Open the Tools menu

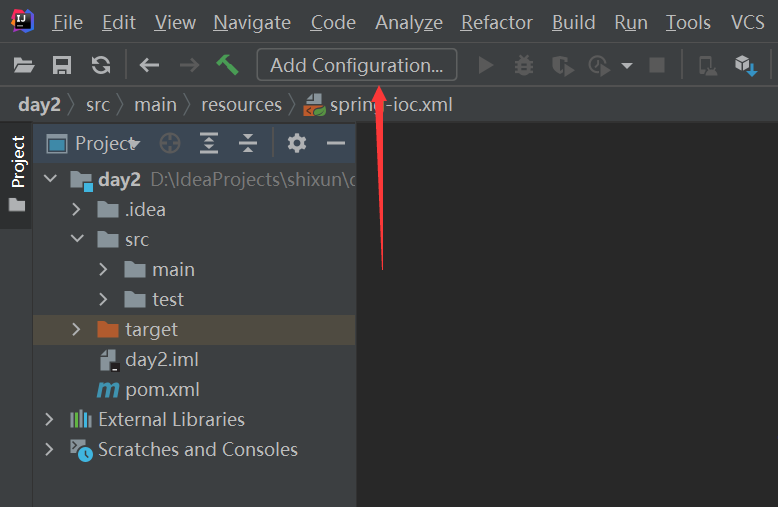[688, 22]
